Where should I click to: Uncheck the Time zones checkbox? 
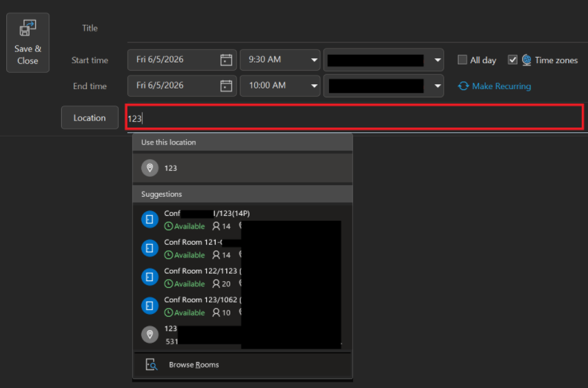(x=512, y=60)
